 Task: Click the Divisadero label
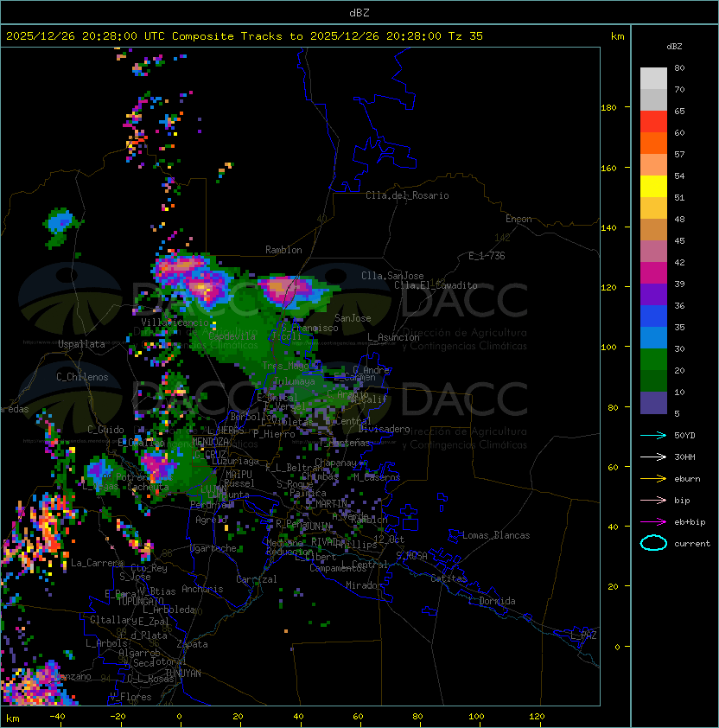click(x=384, y=429)
